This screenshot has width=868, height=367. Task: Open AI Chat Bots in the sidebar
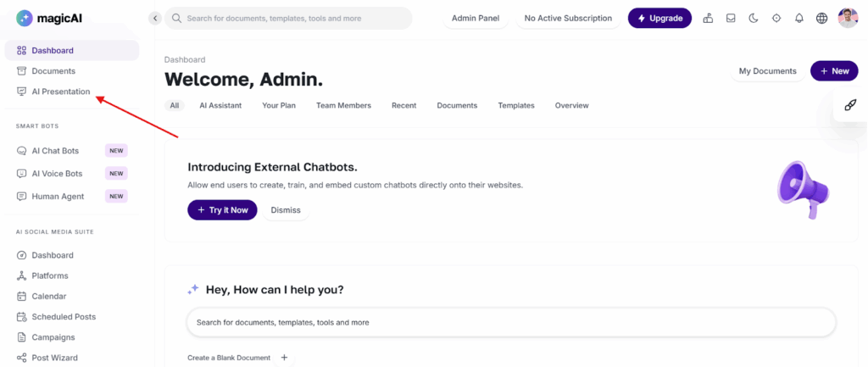(55, 151)
